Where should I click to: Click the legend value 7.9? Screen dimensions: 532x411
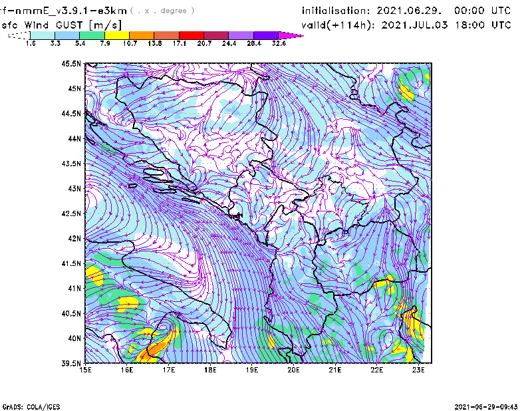click(105, 43)
